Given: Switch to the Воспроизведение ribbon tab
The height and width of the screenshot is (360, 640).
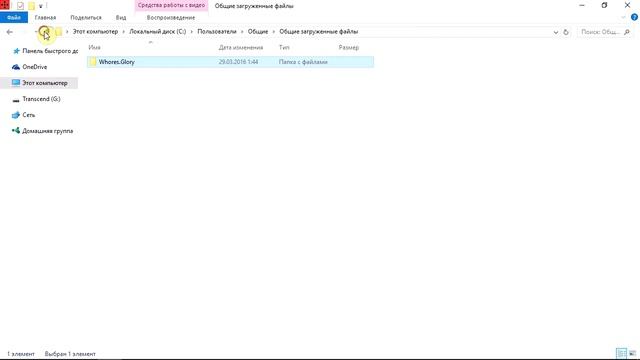Looking at the screenshot, I should click(171, 18).
